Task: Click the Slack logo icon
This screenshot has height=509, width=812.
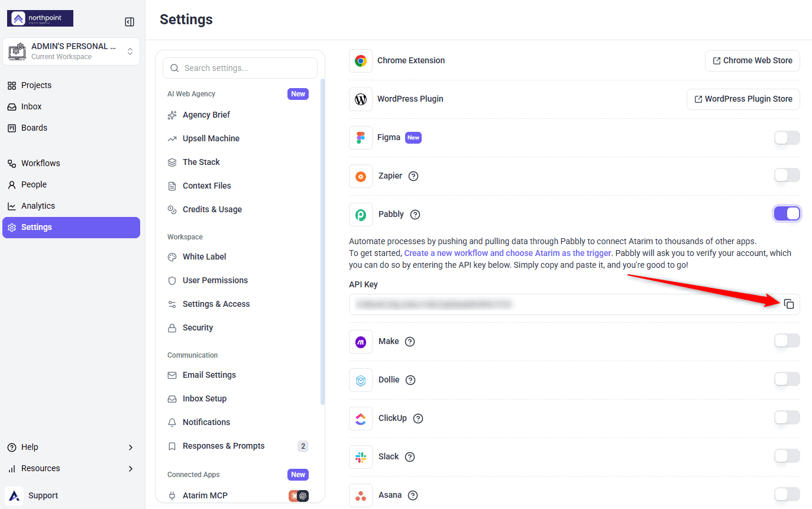Action: pos(361,456)
